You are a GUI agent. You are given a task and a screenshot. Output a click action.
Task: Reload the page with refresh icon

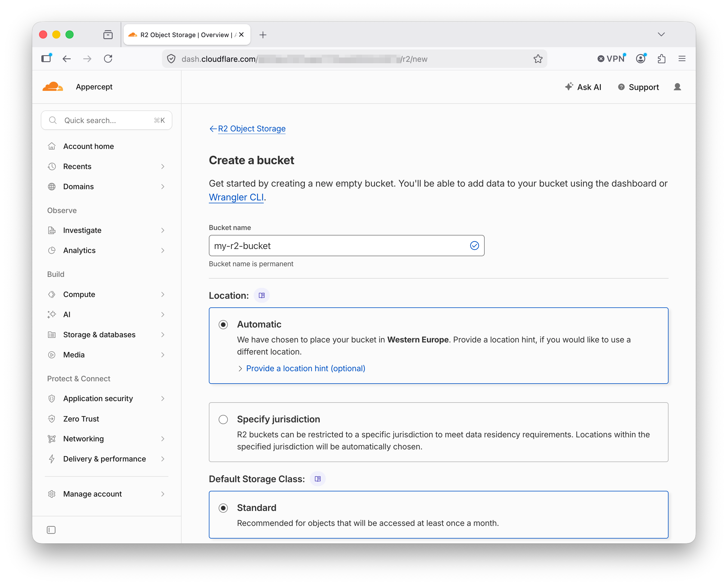[x=108, y=59]
